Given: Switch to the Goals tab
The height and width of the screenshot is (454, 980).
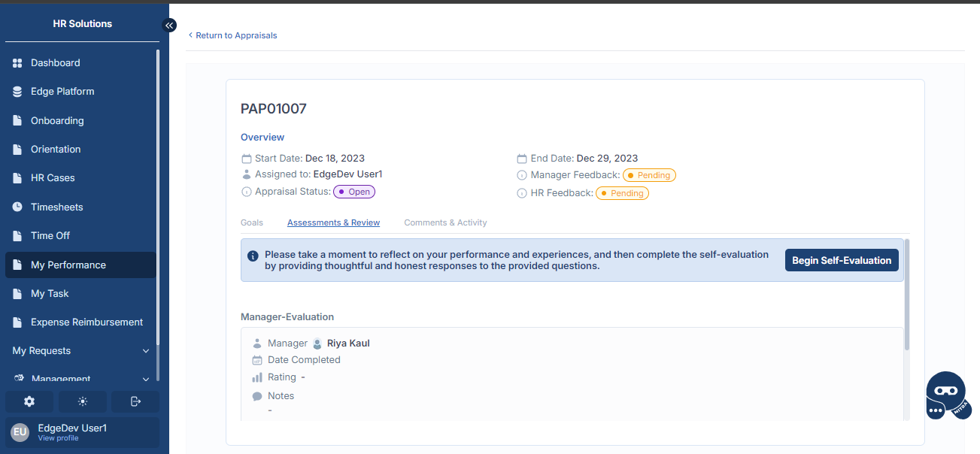Looking at the screenshot, I should 252,222.
